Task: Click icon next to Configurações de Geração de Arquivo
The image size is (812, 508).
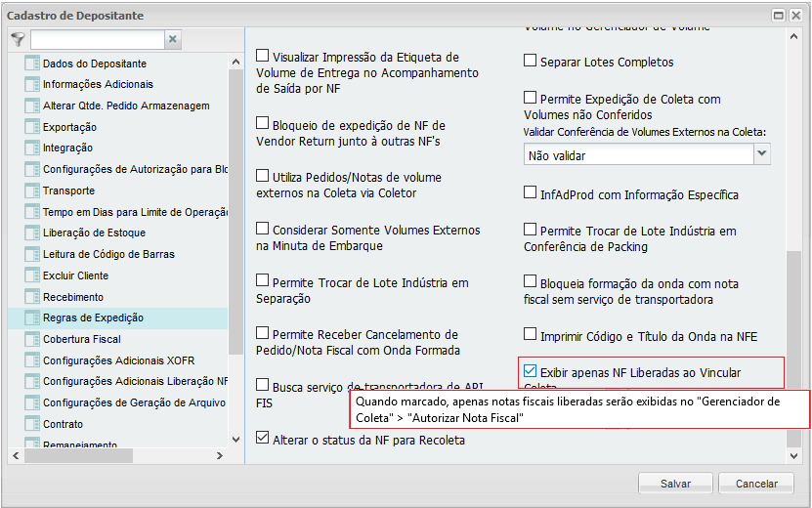Action: coord(32,402)
